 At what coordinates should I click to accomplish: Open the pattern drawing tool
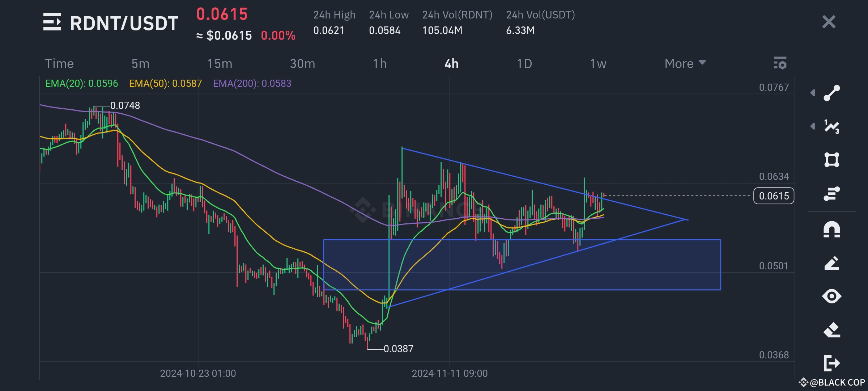(832, 126)
